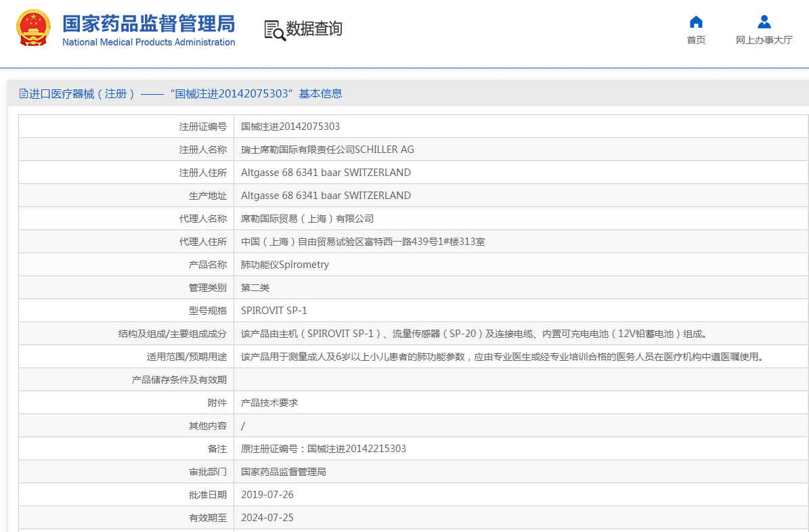809x532 pixels.
Task: Click the 产品储存条件及有效期 label
Action: pos(179,380)
